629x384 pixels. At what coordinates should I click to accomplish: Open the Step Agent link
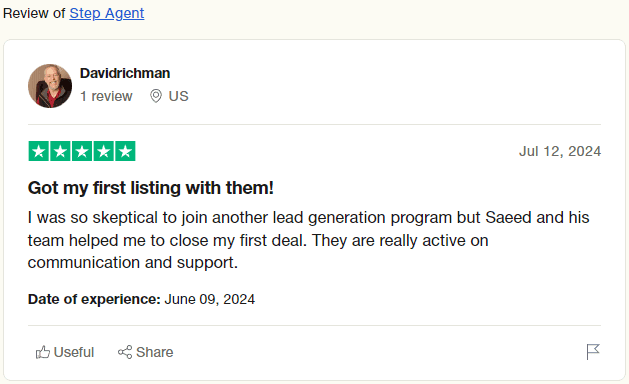tap(107, 13)
